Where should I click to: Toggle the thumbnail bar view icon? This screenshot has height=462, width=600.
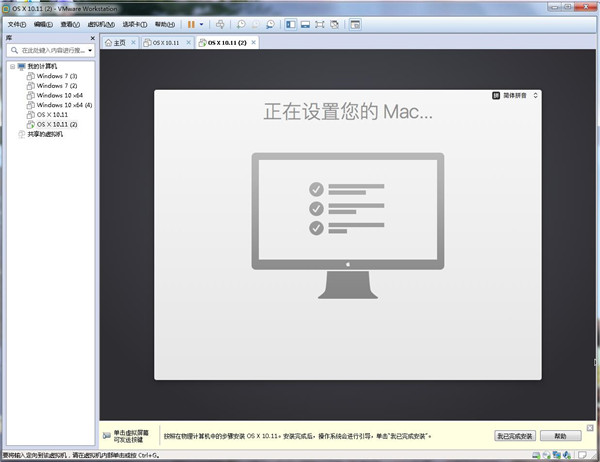point(305,24)
